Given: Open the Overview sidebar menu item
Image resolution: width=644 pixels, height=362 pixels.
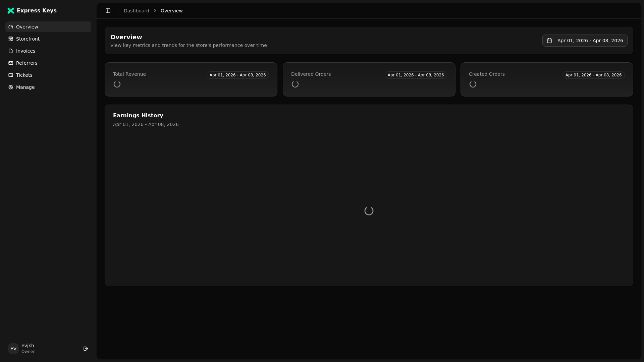Looking at the screenshot, I should coord(48,27).
